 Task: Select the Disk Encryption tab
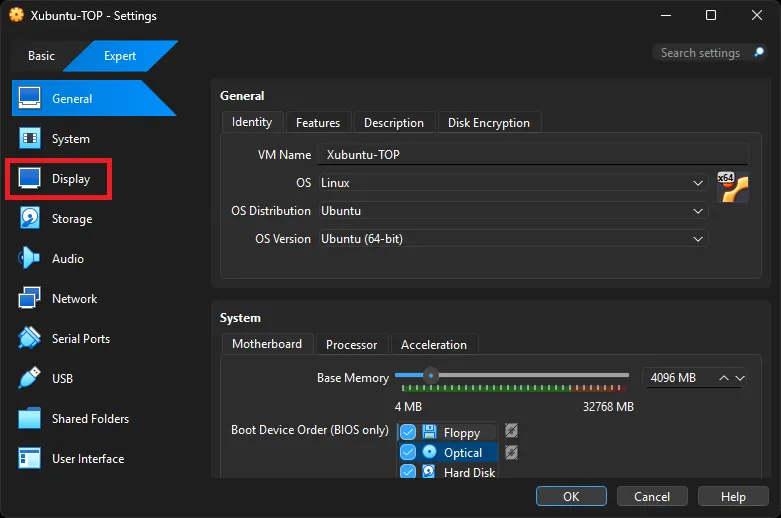[x=489, y=123]
